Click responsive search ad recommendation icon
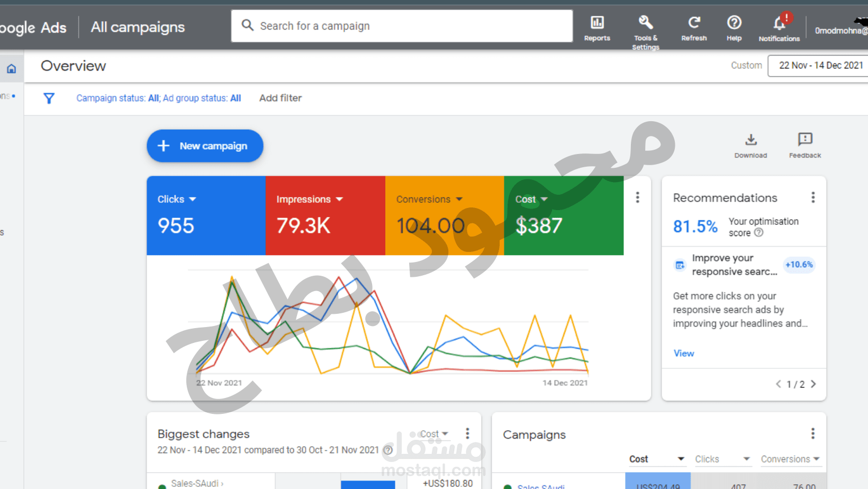Image resolution: width=868 pixels, height=489 pixels. pos(680,265)
